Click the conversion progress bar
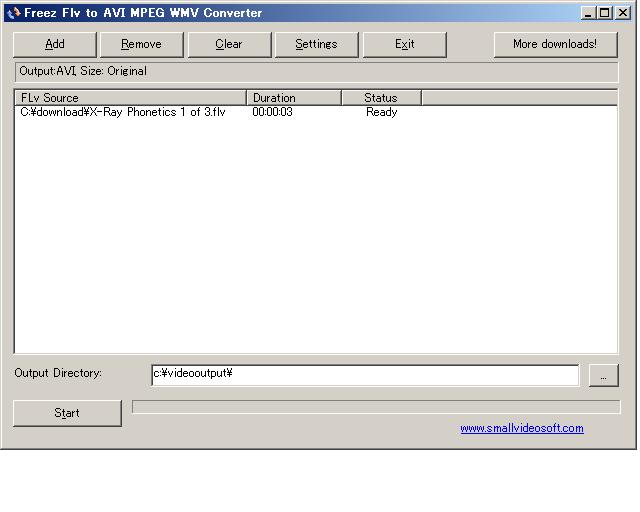The image size is (640, 512). coord(376,407)
